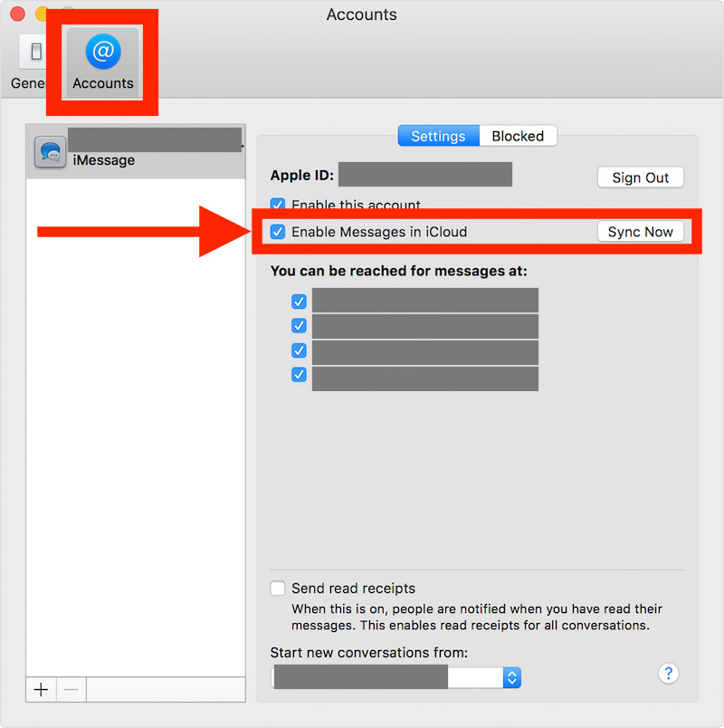Screen dimensions: 724x728
Task: Switch to the Settings tab
Action: pyautogui.click(x=438, y=136)
